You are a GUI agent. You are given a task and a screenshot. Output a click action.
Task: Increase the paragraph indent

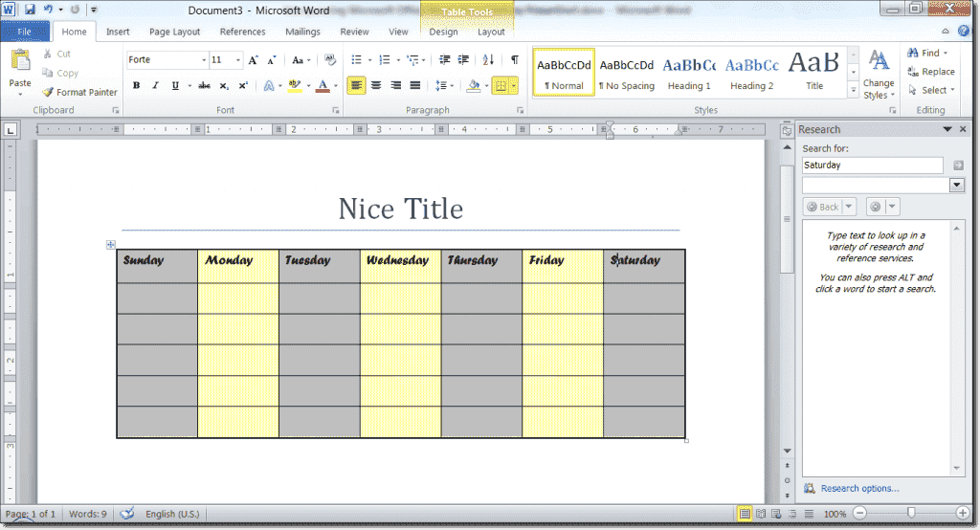[464, 60]
